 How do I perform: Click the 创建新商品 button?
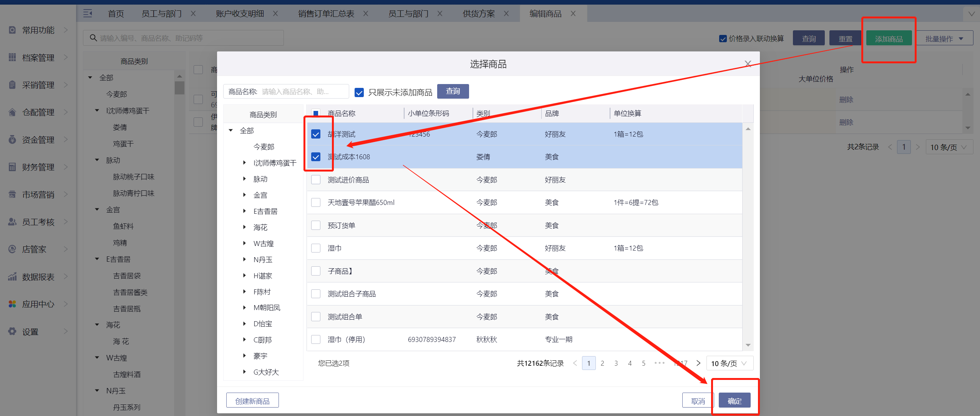(x=252, y=401)
